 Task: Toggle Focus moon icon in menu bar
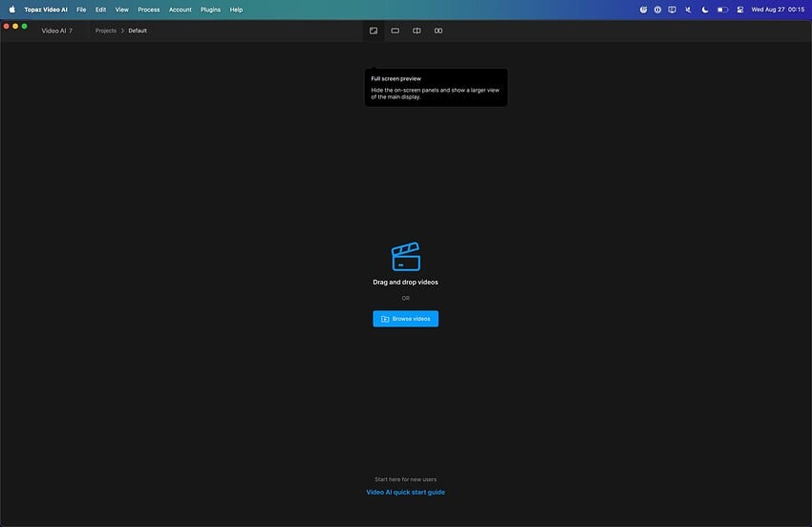coord(705,10)
